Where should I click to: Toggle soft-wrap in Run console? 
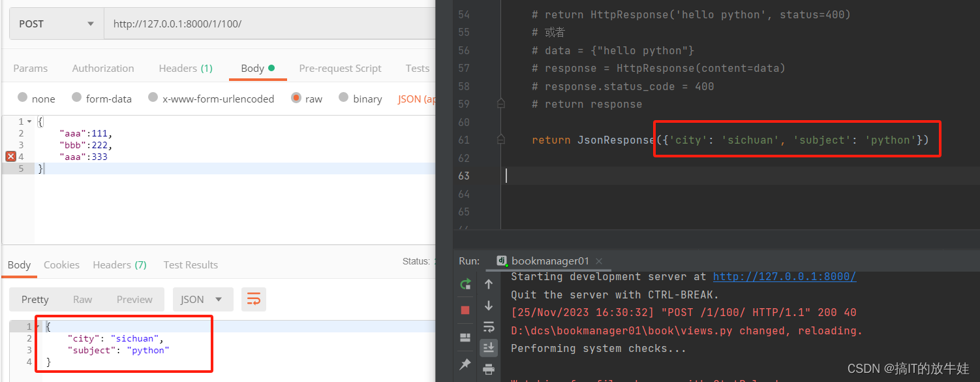[489, 326]
